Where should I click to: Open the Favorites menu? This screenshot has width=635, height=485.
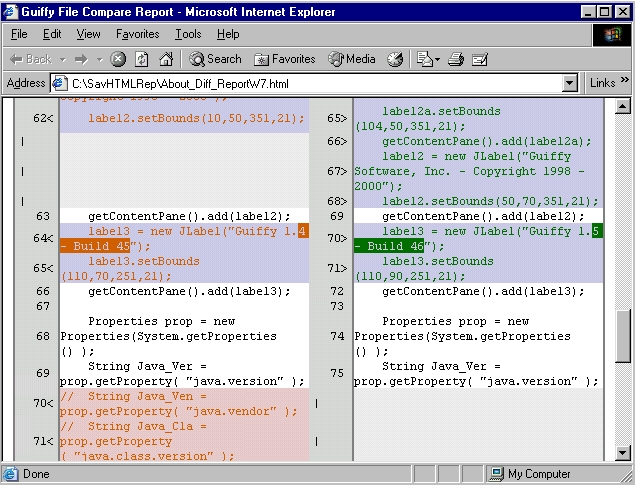coord(138,34)
